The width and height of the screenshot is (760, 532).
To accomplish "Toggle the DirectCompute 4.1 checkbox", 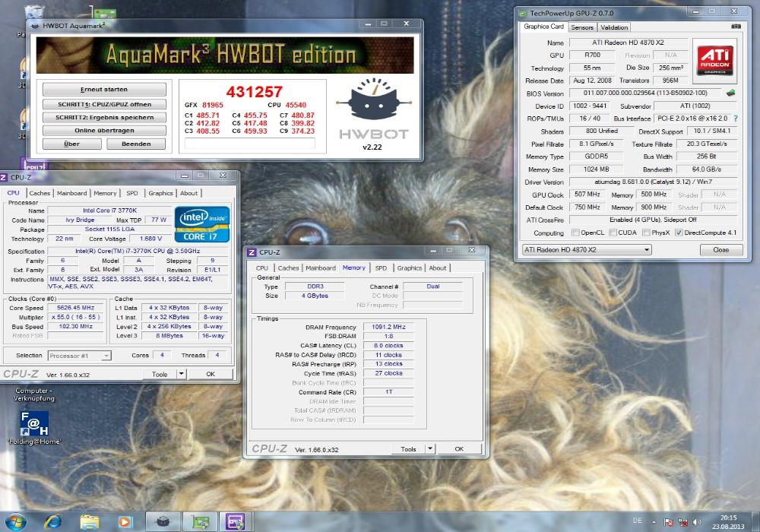I will coord(679,233).
